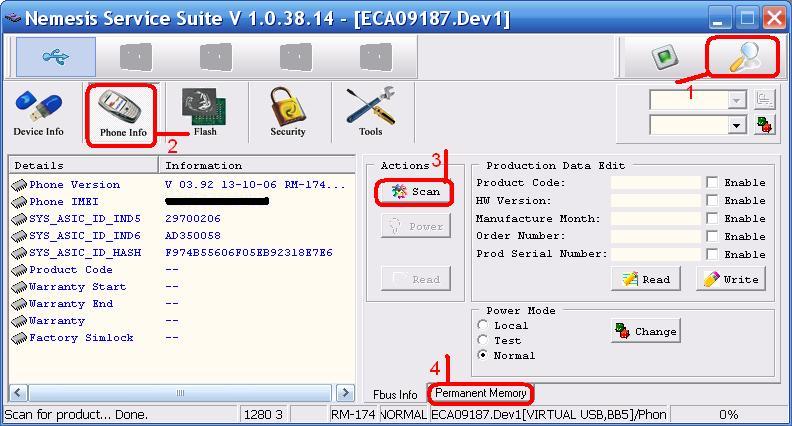Click the scroll left arrow in details list
Screen dimensions: 792x426
pos(18,393)
